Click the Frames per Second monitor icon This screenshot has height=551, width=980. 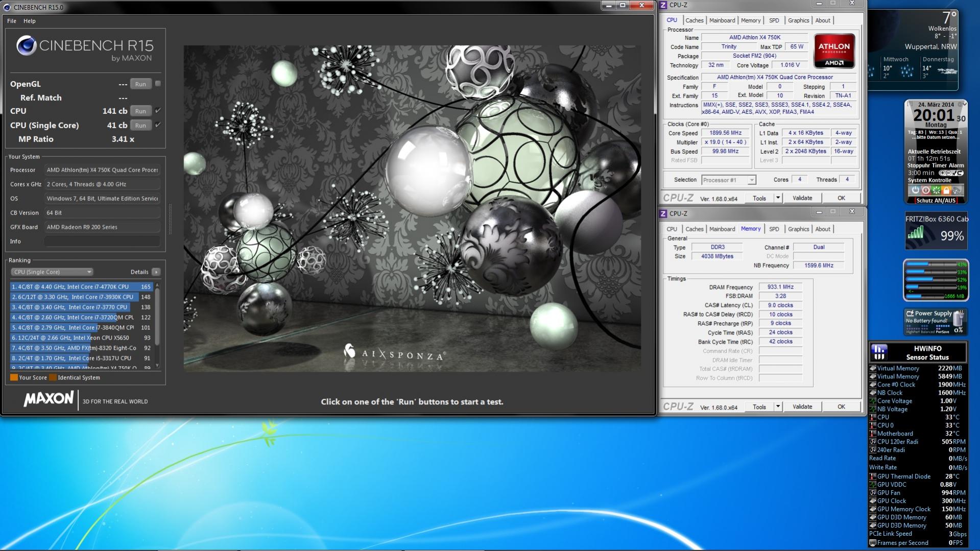tap(873, 543)
